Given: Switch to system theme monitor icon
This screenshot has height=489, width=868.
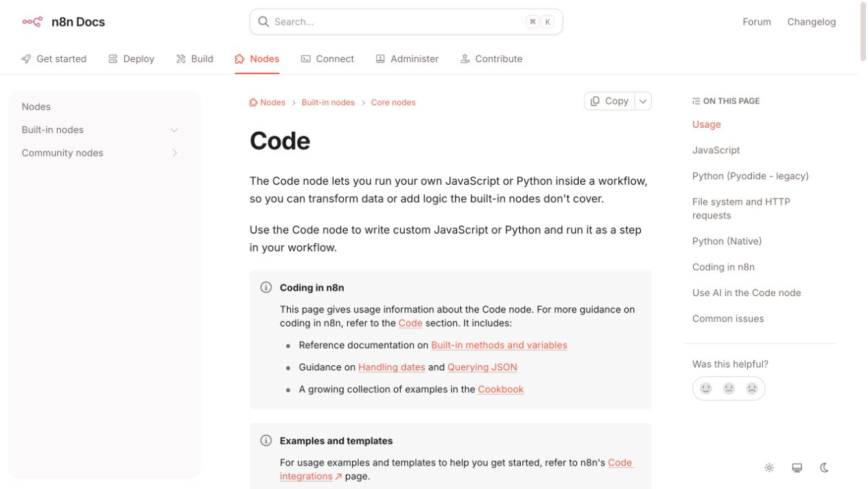Looking at the screenshot, I should (797, 468).
